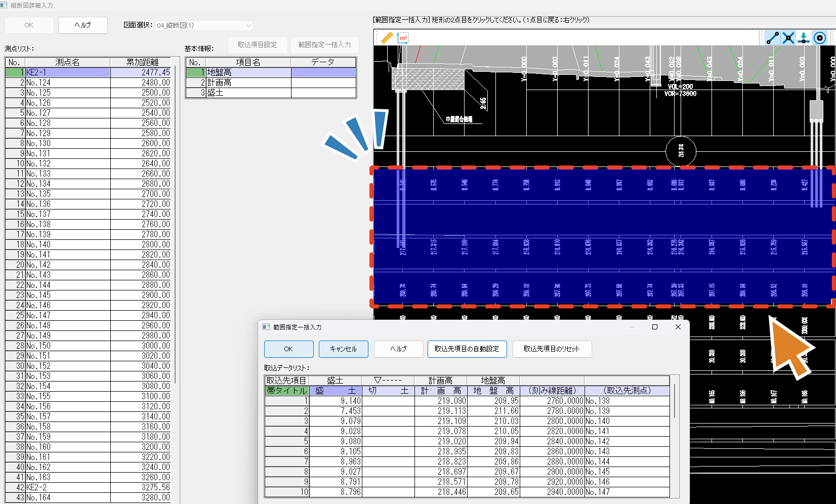This screenshot has height=504, width=836.
Task: Click キャンセル in the dialog
Action: [x=344, y=349]
